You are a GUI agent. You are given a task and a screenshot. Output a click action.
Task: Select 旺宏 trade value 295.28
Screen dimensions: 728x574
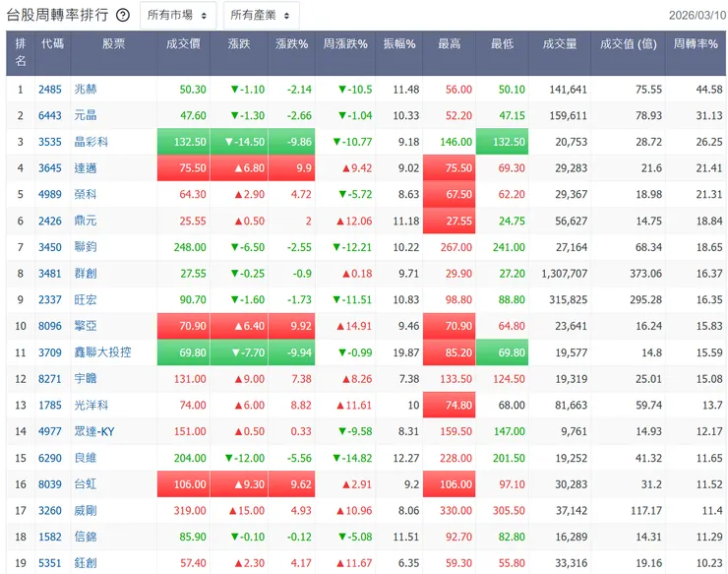(645, 299)
